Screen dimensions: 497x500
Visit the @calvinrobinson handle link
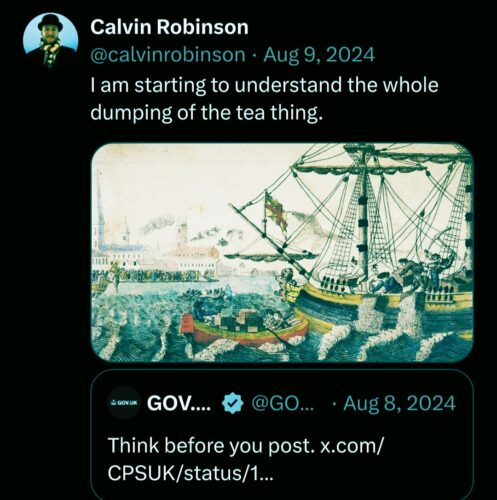pyautogui.click(x=168, y=55)
